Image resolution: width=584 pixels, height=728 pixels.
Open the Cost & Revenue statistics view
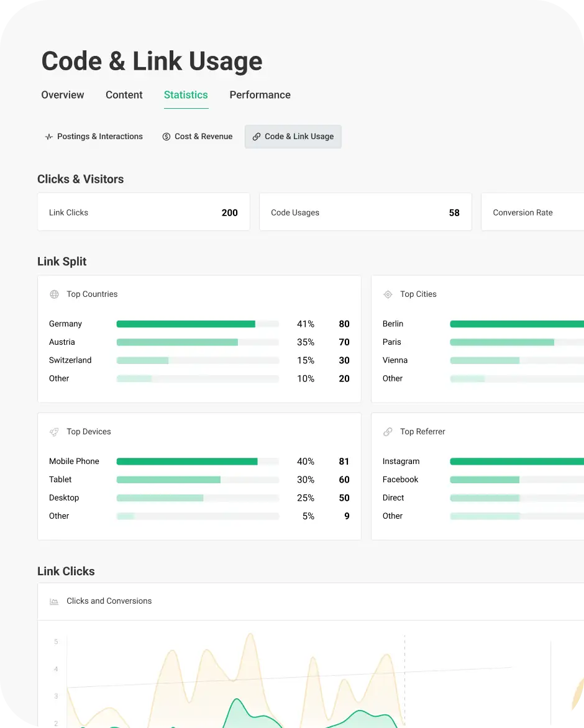[197, 136]
